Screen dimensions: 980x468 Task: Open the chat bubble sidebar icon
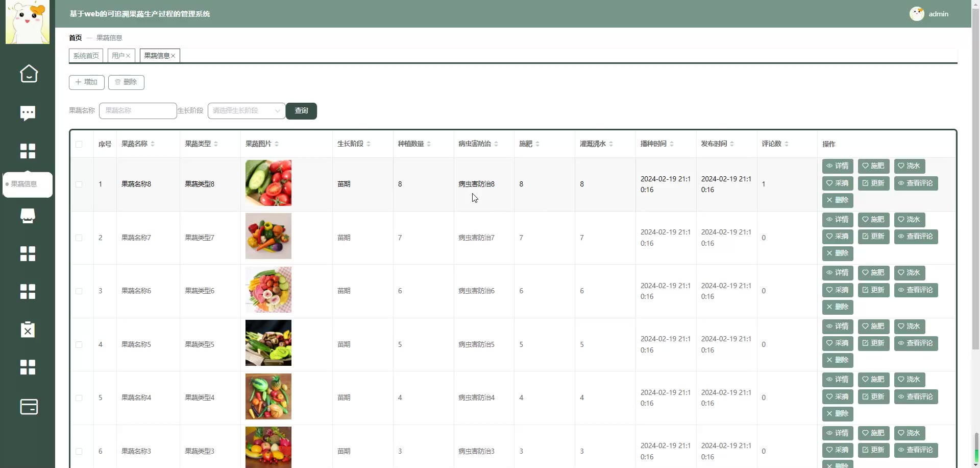point(28,113)
